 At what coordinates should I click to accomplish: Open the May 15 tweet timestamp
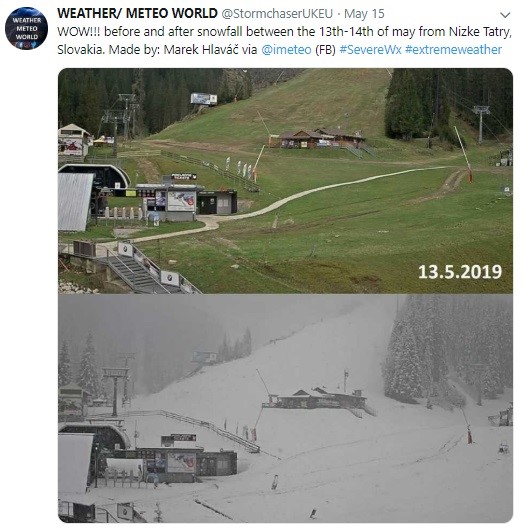tap(364, 14)
